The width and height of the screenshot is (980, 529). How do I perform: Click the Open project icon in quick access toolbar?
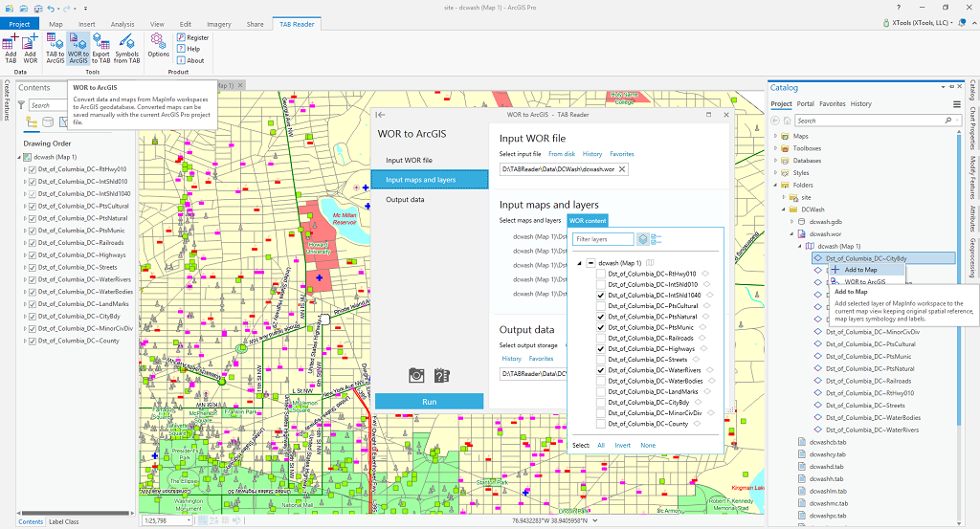click(24, 8)
